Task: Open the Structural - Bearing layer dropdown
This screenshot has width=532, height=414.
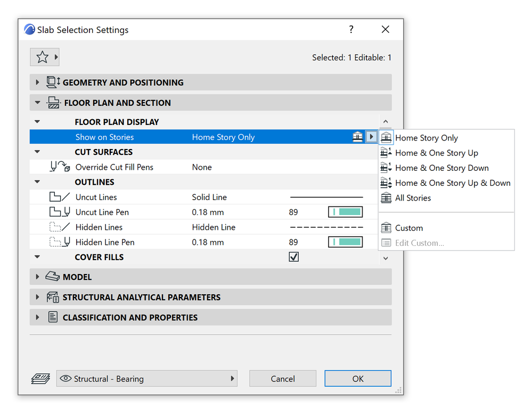Action: 147,379
